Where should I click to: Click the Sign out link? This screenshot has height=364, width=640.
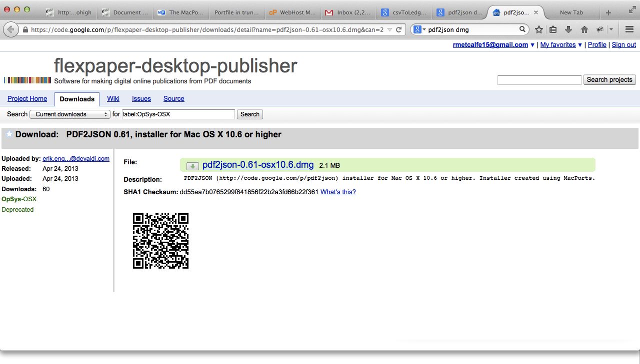pyautogui.click(x=624, y=44)
